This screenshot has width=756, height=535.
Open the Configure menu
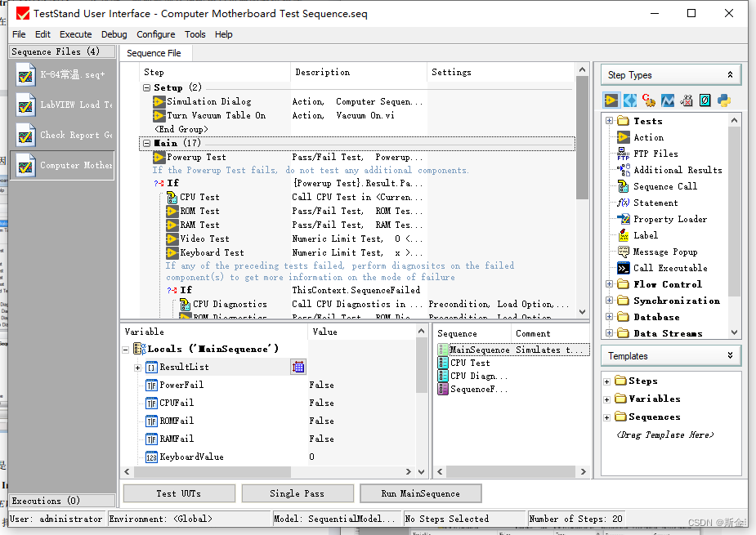(156, 34)
